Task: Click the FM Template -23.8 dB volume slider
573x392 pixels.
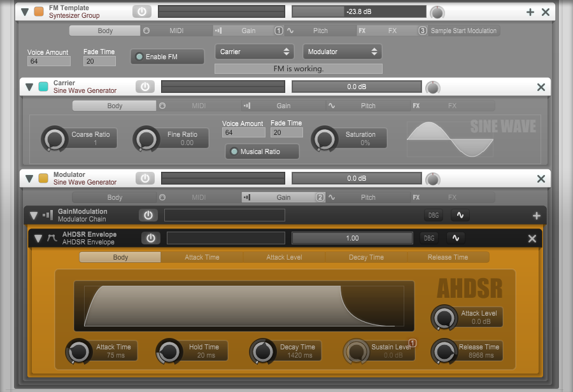Action: [359, 11]
